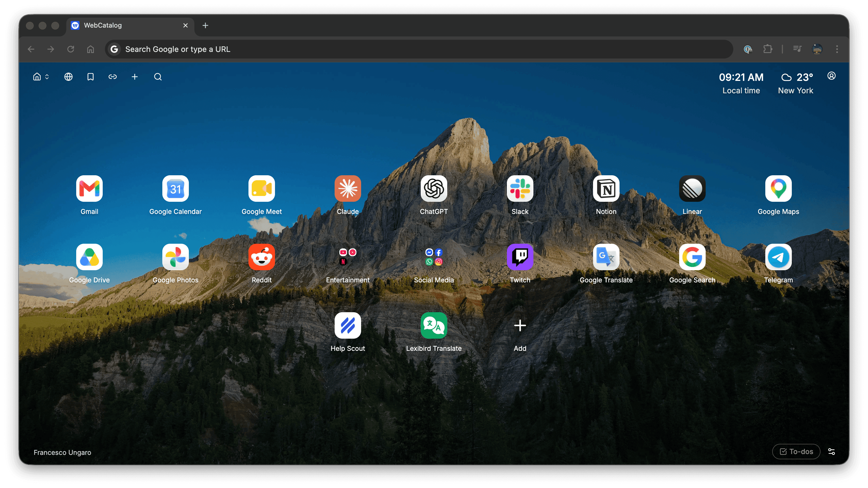Open the home space switcher dropdown

[41, 77]
